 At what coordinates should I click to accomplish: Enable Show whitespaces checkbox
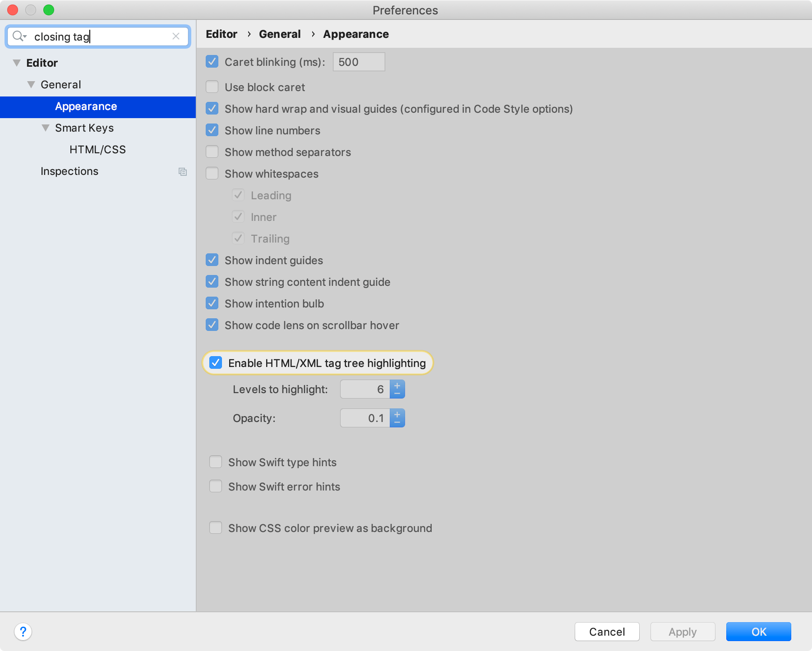(212, 174)
